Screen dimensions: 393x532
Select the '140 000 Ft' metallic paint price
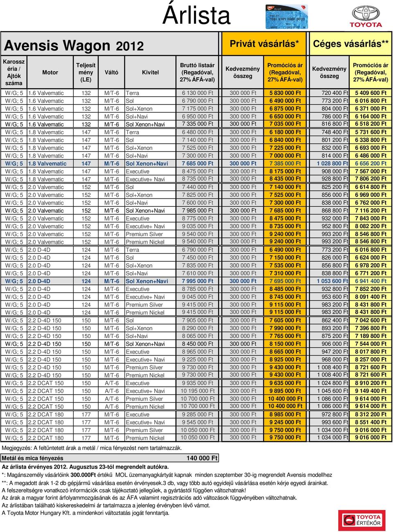(x=202, y=458)
